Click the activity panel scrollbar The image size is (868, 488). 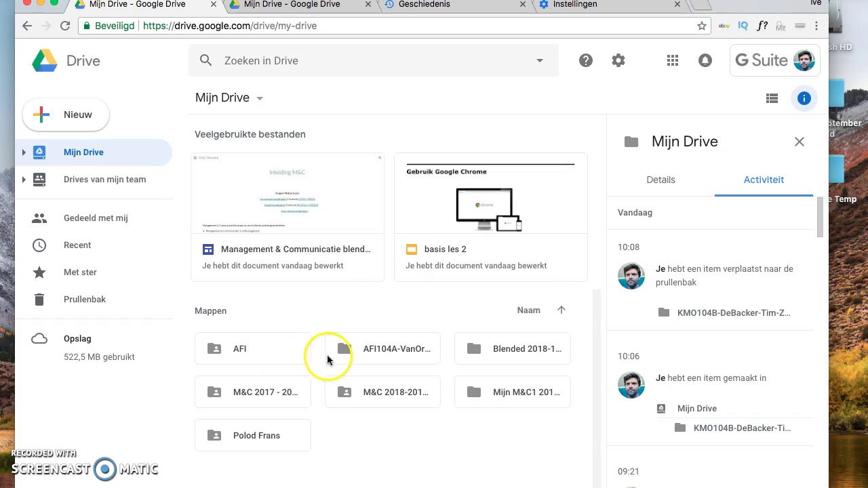(819, 217)
